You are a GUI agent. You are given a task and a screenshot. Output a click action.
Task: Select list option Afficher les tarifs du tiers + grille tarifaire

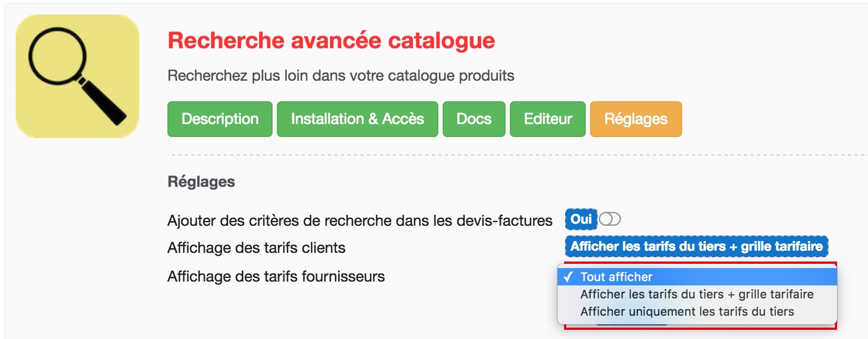(x=697, y=294)
